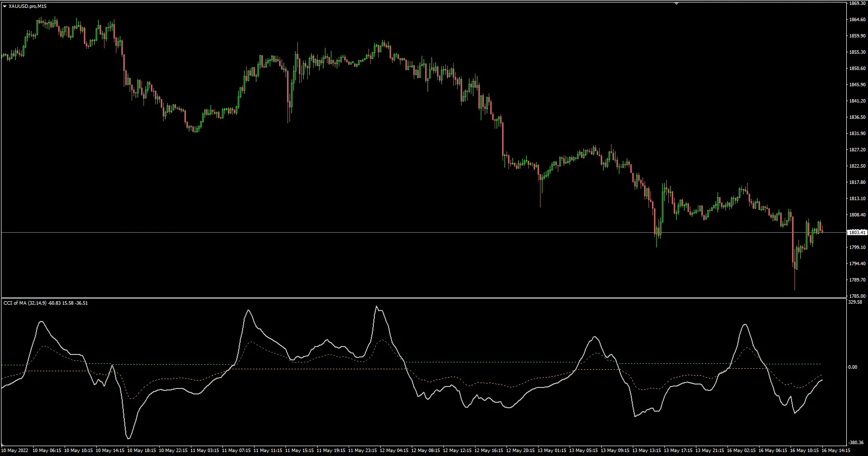The height and width of the screenshot is (456, 868).
Task: Click the deepest trough of the white CCI curve
Action: [x=129, y=438]
